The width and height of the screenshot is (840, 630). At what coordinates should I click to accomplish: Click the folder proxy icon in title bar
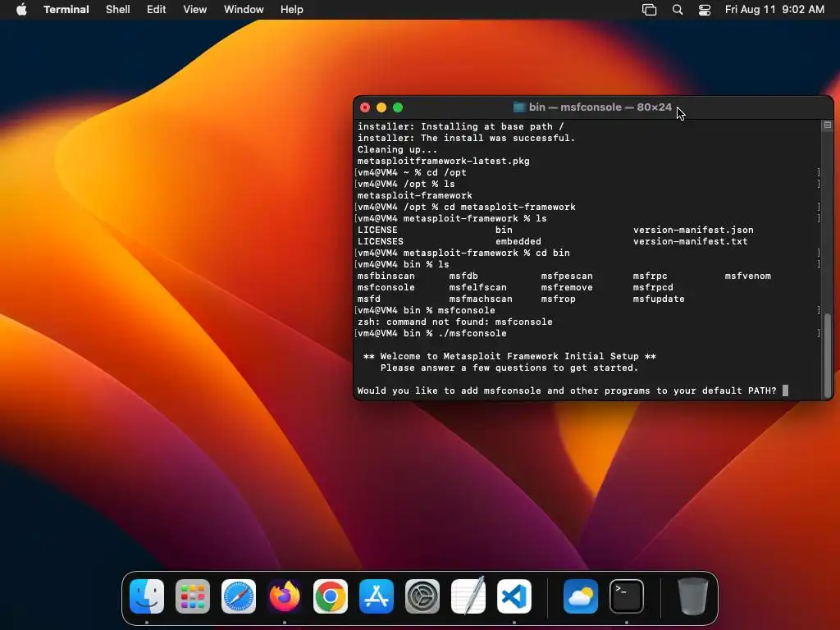(x=519, y=107)
